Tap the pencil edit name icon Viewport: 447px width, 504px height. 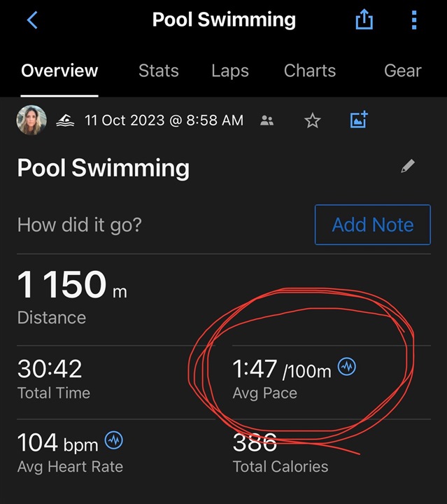click(x=408, y=166)
